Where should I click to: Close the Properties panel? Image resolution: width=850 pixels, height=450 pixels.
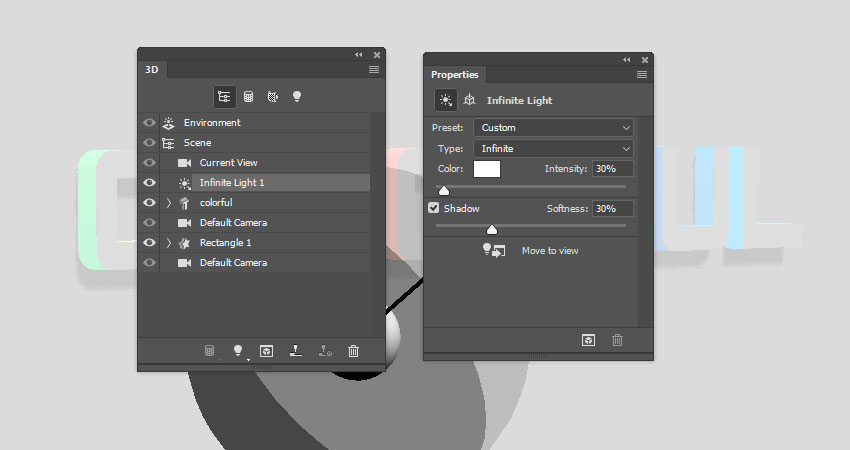[x=645, y=60]
